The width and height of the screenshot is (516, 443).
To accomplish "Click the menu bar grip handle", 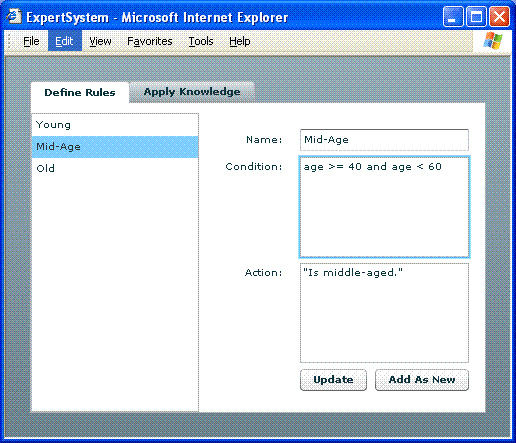I will tap(10, 41).
